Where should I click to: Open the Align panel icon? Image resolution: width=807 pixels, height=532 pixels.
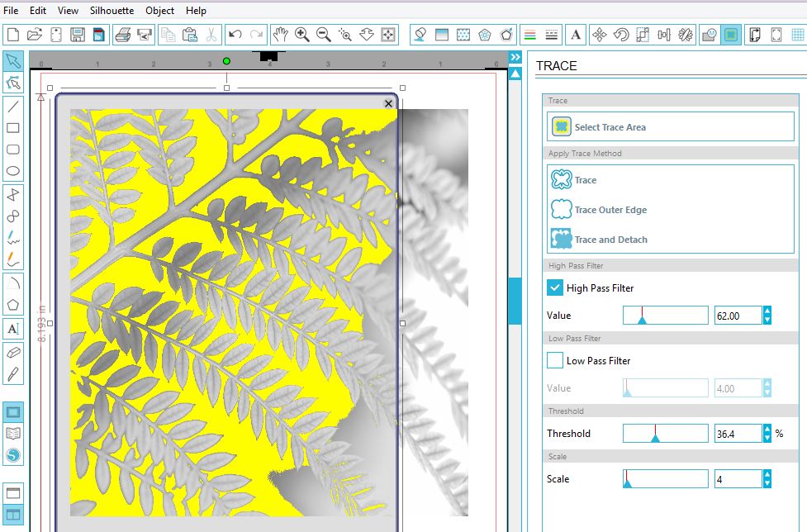(x=664, y=35)
